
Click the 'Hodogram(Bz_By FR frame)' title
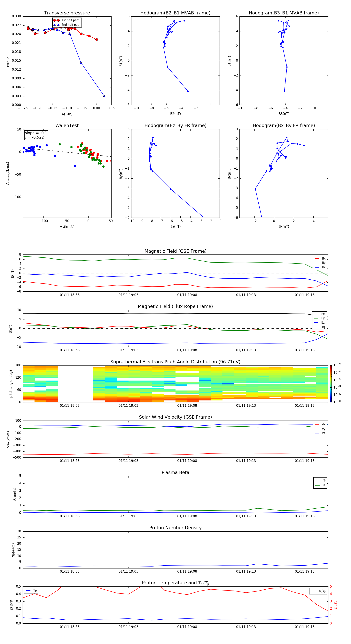tap(175, 125)
